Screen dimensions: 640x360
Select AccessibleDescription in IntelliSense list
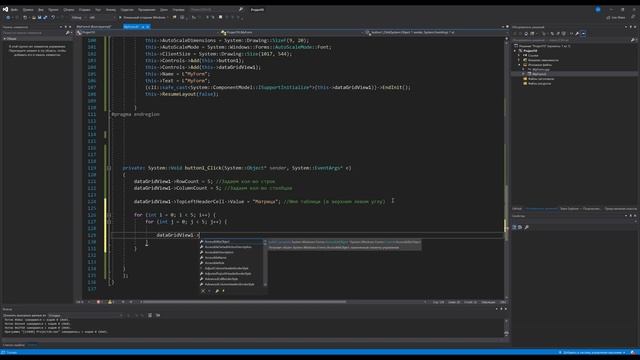coord(231,252)
